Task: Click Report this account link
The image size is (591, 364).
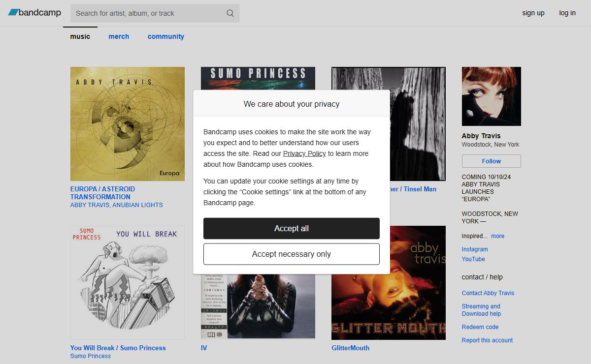Action: point(487,340)
